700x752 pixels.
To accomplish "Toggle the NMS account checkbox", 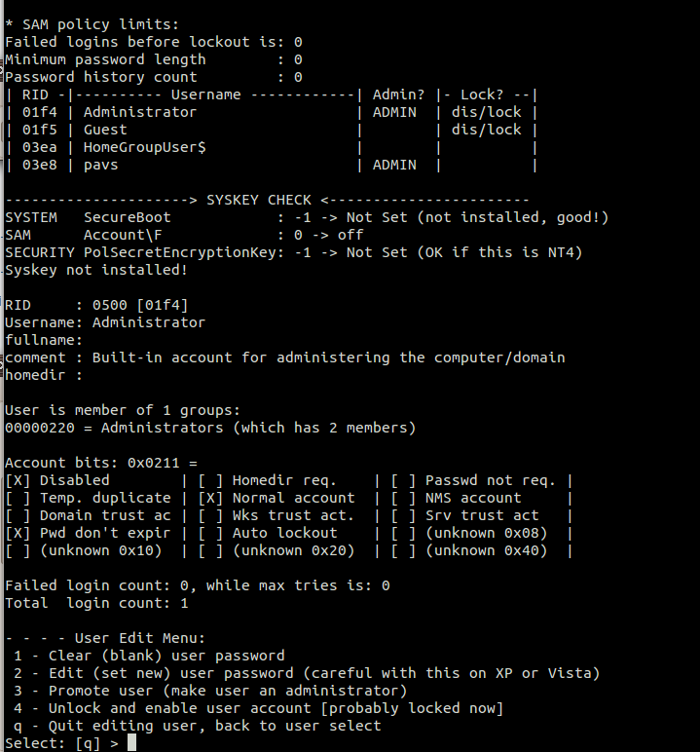I will point(404,498).
